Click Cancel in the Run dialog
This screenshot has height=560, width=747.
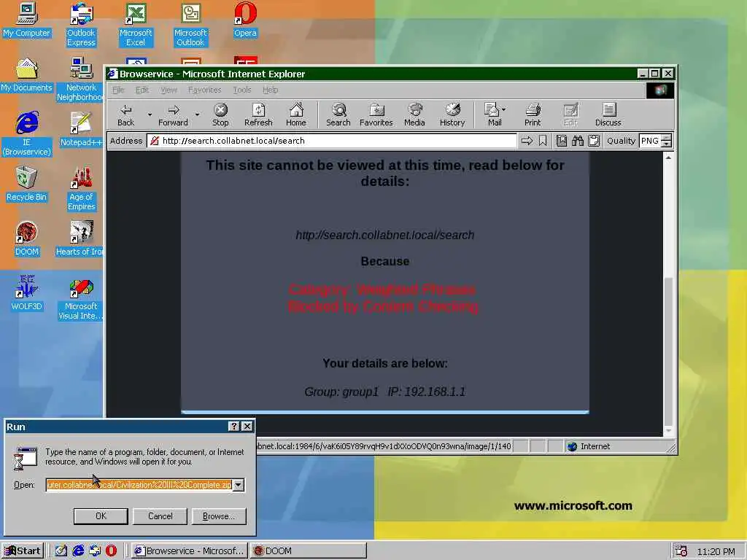160,516
